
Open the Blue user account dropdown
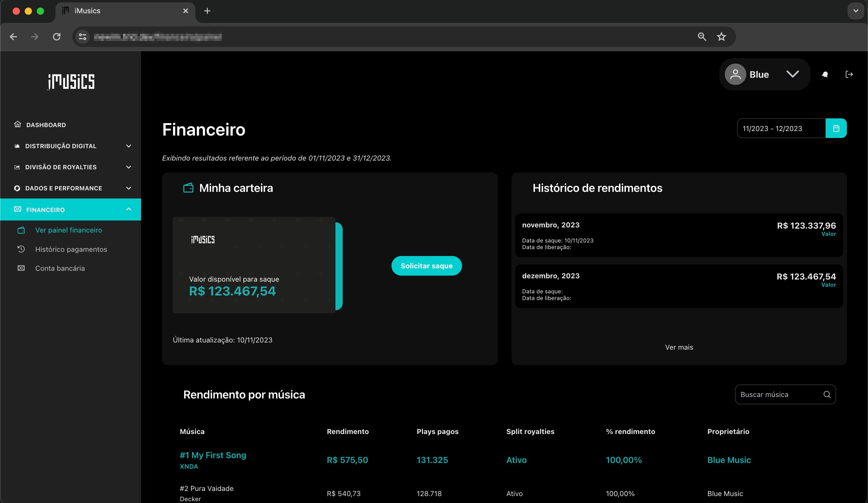click(792, 74)
